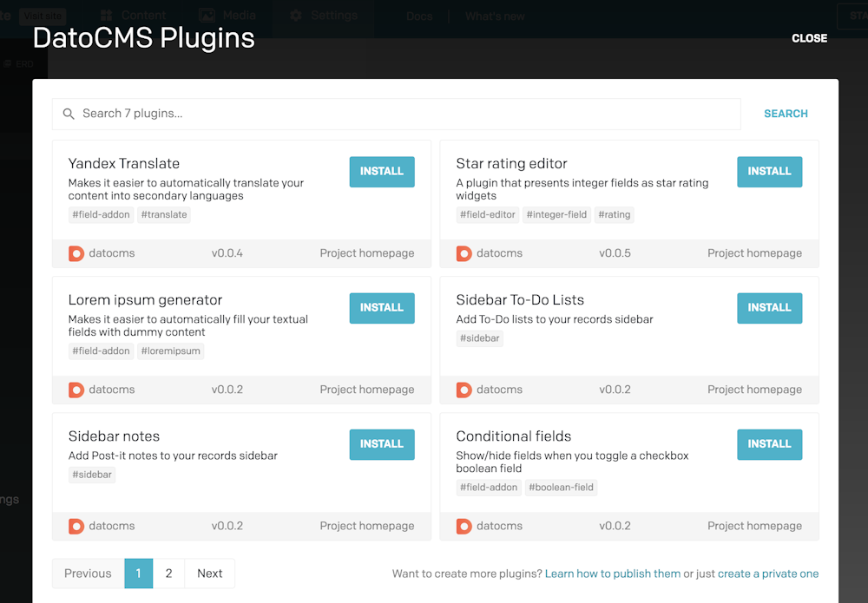Click datocms logo under Sidebar notes
This screenshot has height=603, width=868.
(x=76, y=526)
